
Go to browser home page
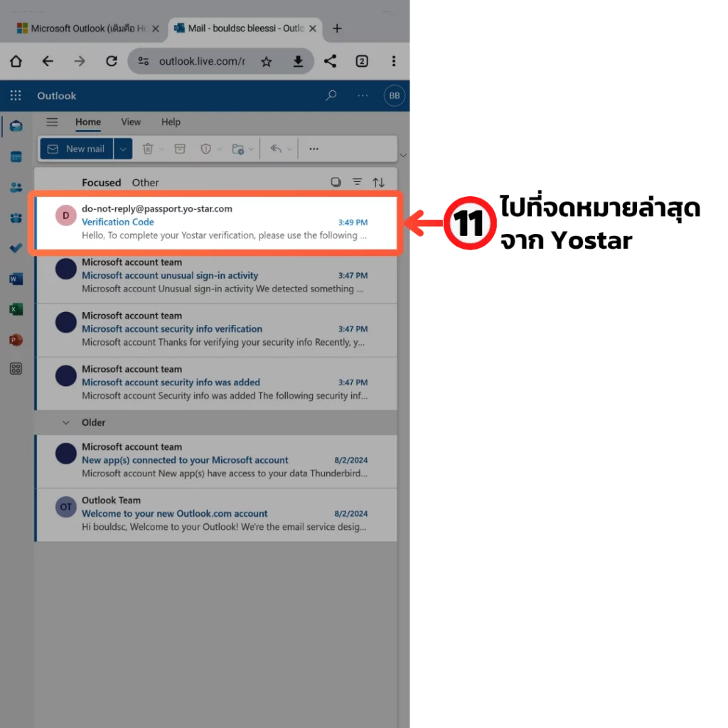(16, 61)
